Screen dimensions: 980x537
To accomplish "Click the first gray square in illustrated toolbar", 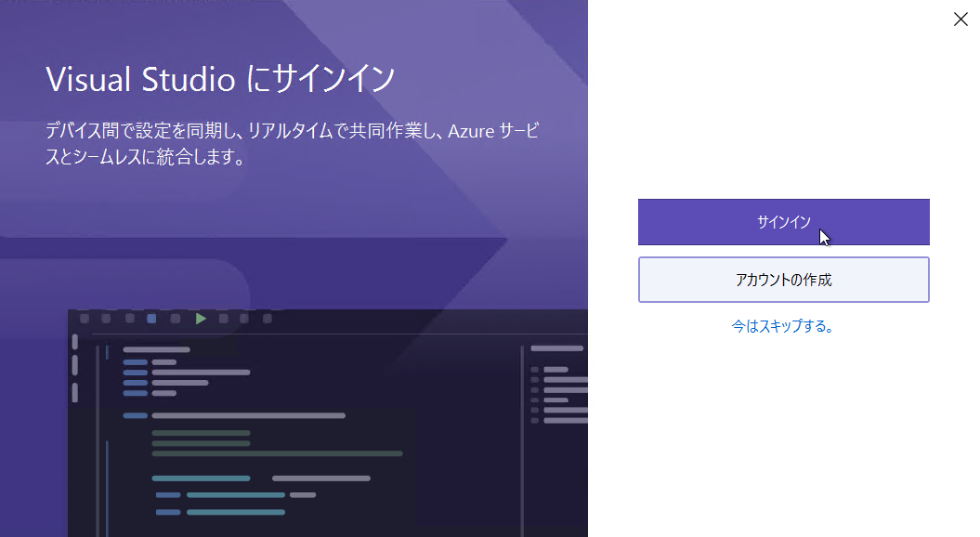I will point(85,319).
